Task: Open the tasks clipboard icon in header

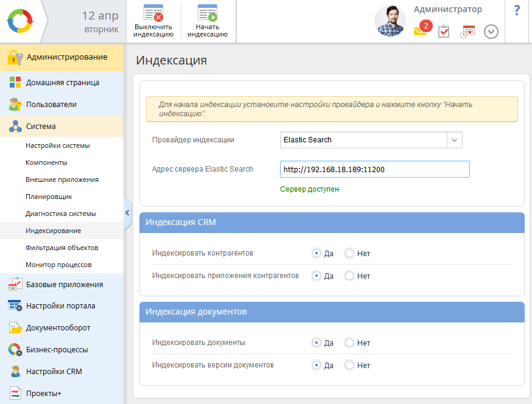Action: [444, 32]
